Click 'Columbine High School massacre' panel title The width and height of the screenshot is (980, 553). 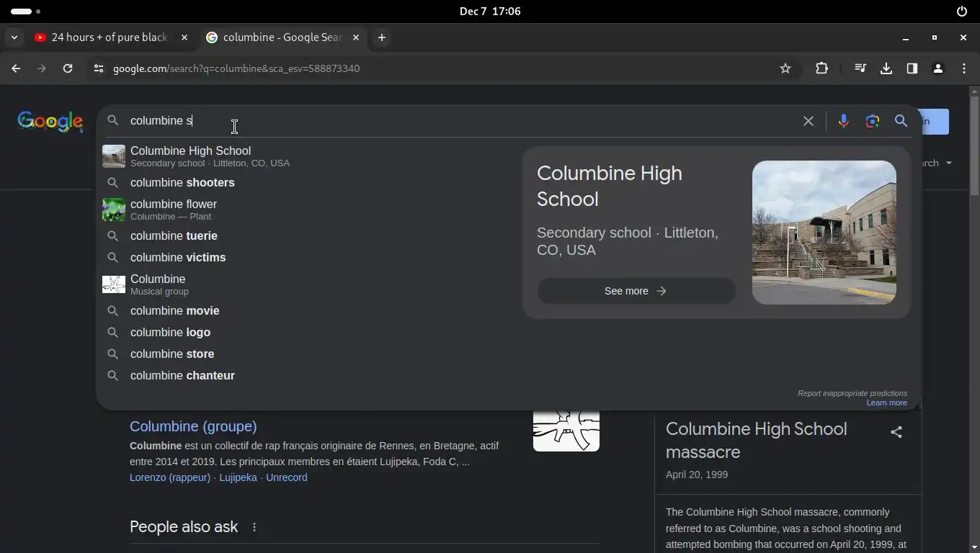(x=756, y=440)
